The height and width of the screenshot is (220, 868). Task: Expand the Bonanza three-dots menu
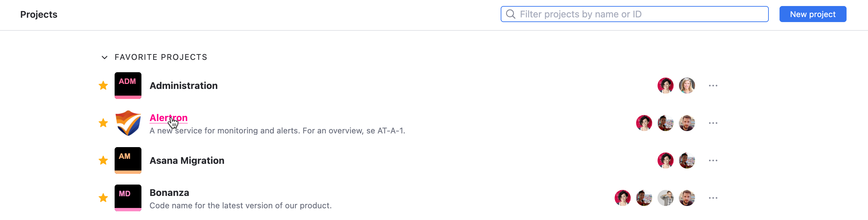pyautogui.click(x=712, y=198)
